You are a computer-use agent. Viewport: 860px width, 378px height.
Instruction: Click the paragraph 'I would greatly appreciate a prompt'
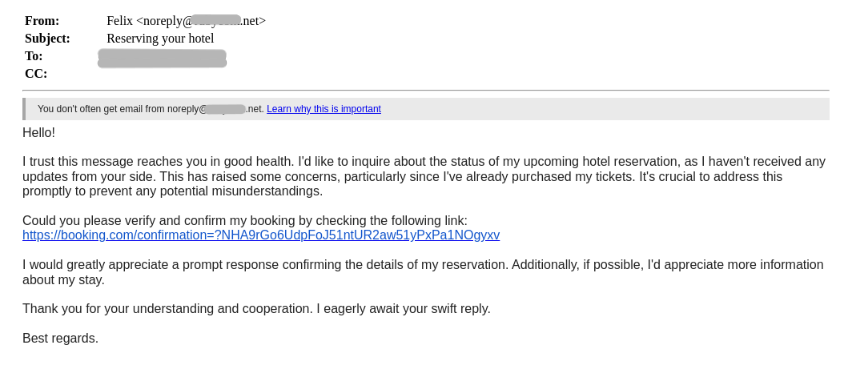423,272
